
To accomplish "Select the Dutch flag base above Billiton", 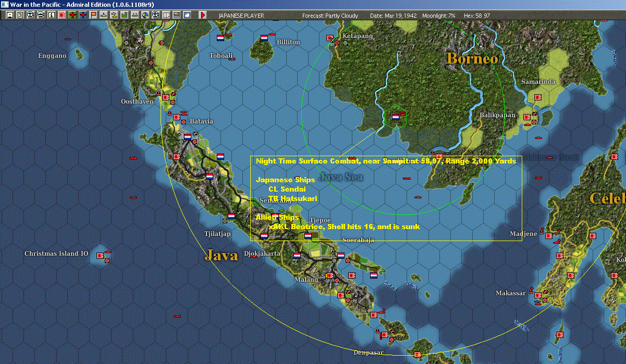I will (x=264, y=37).
